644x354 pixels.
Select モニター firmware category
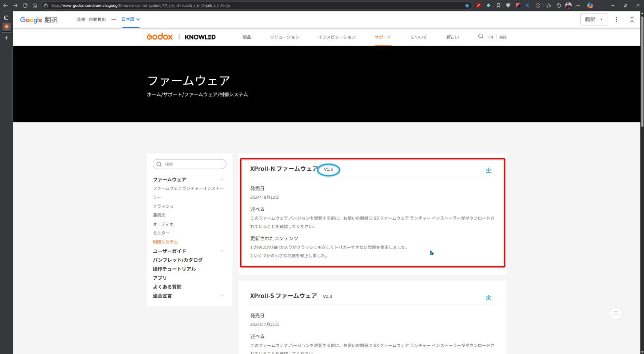pyautogui.click(x=161, y=233)
